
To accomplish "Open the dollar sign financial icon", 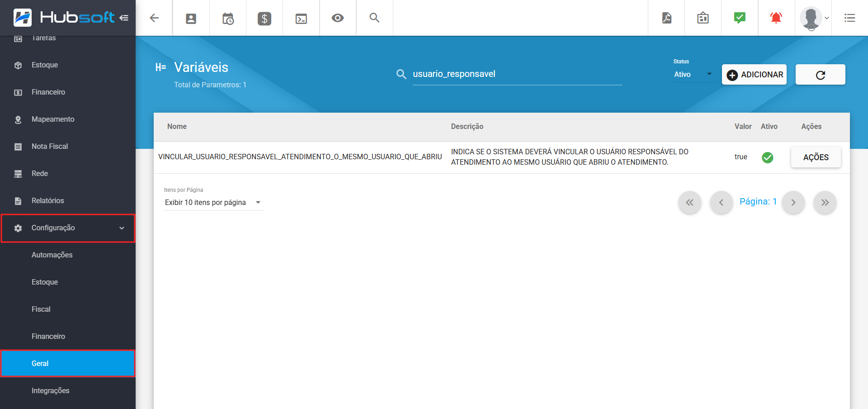I will pyautogui.click(x=264, y=18).
